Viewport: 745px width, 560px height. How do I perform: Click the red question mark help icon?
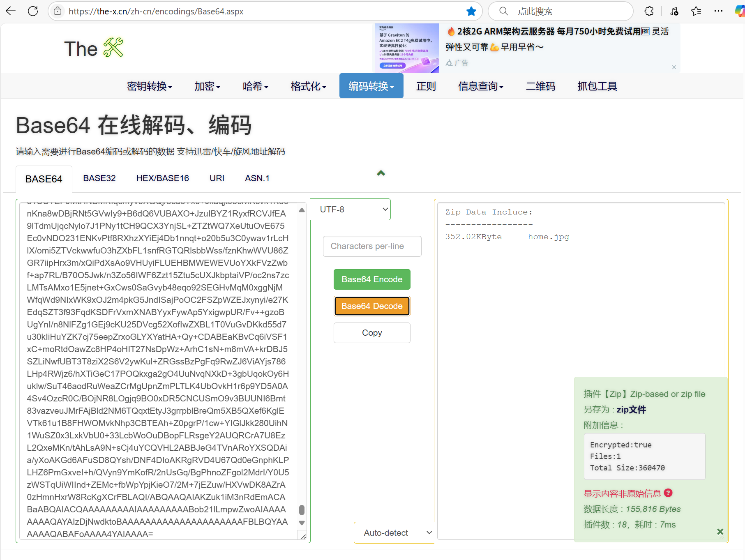coord(668,493)
